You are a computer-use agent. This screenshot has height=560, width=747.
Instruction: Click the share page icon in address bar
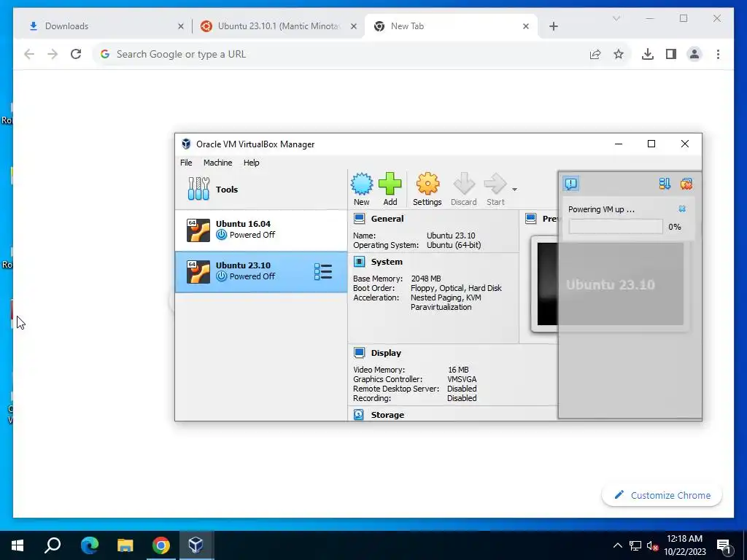click(x=595, y=54)
